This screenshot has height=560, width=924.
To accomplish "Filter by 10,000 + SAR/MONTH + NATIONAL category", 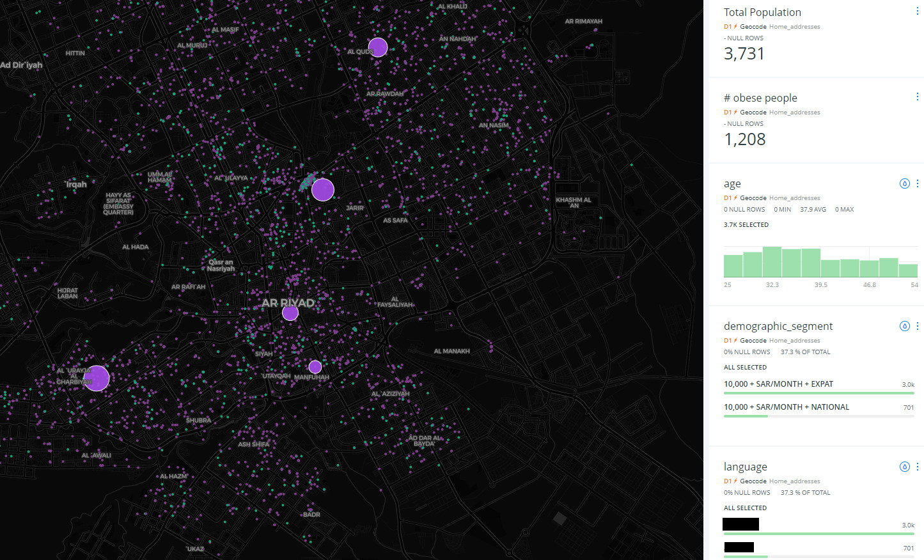I will [786, 407].
